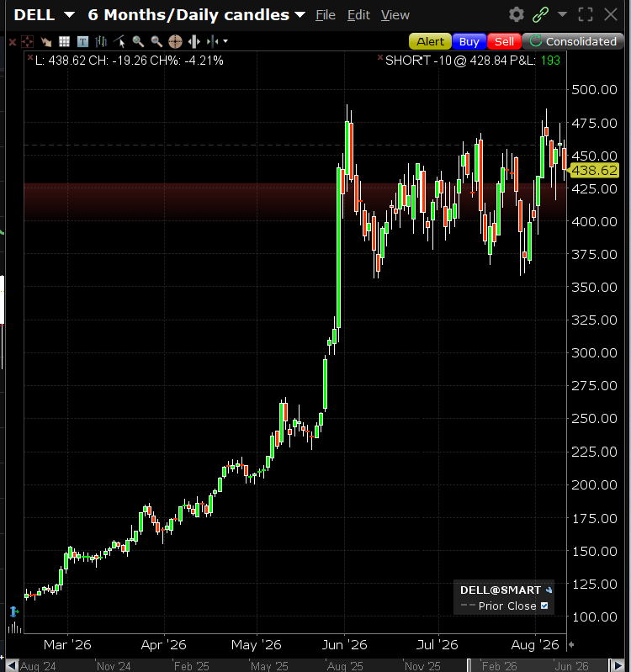
Task: Click the compress bars inward icon
Action: (x=213, y=41)
